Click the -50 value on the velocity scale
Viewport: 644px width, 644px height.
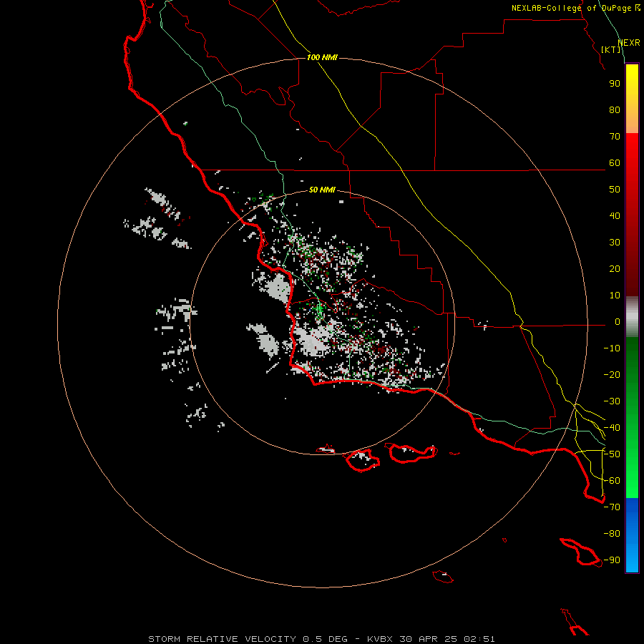tap(612, 454)
